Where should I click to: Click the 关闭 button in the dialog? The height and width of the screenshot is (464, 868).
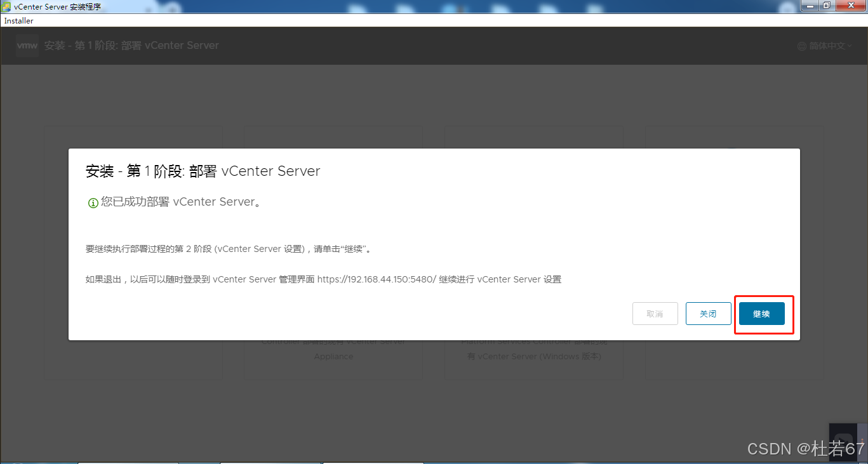click(708, 314)
